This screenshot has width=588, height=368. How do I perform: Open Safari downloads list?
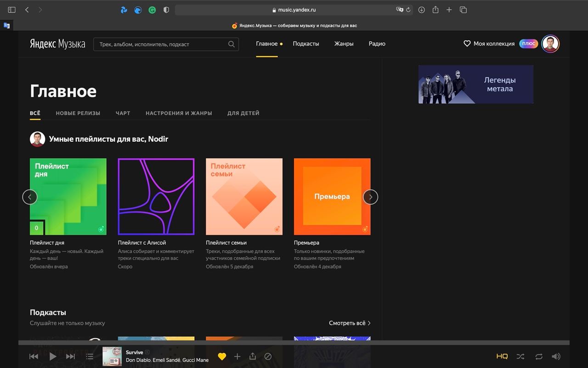pos(422,10)
